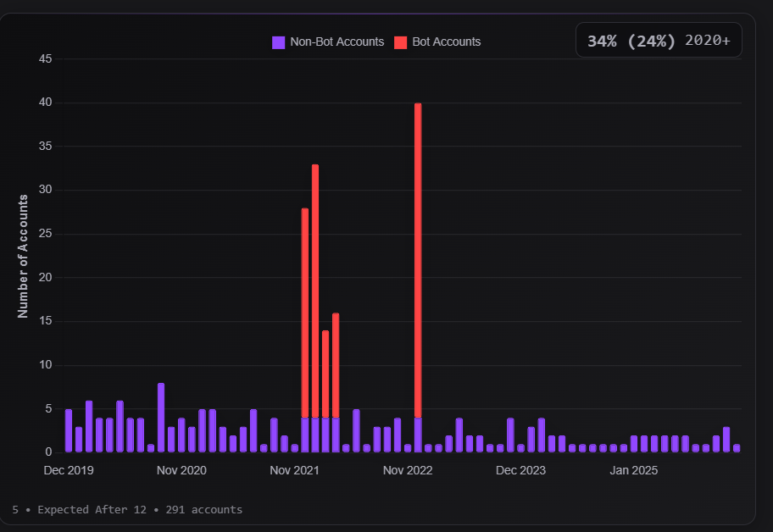This screenshot has width=773, height=532.
Task: Click the '45' y-axis tick label
Action: click(x=46, y=59)
